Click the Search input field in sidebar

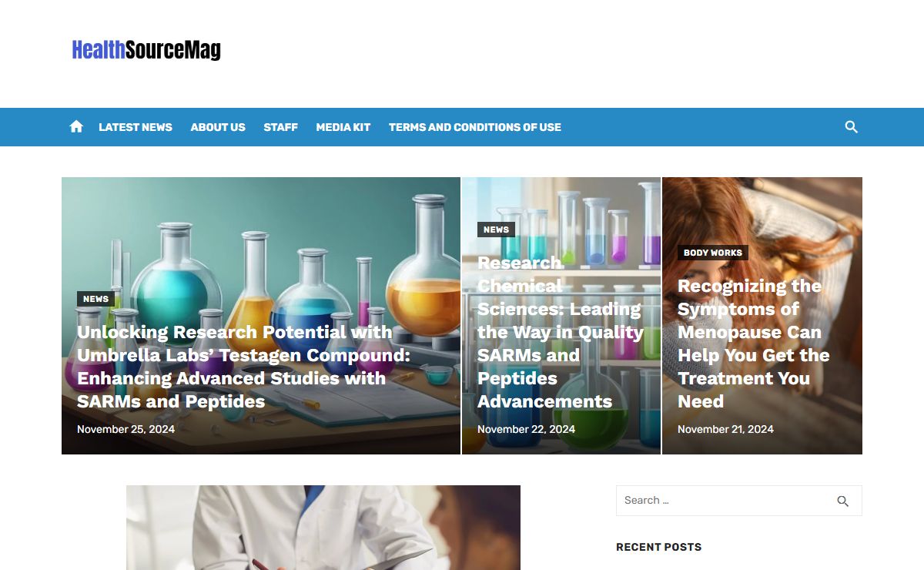click(x=724, y=501)
